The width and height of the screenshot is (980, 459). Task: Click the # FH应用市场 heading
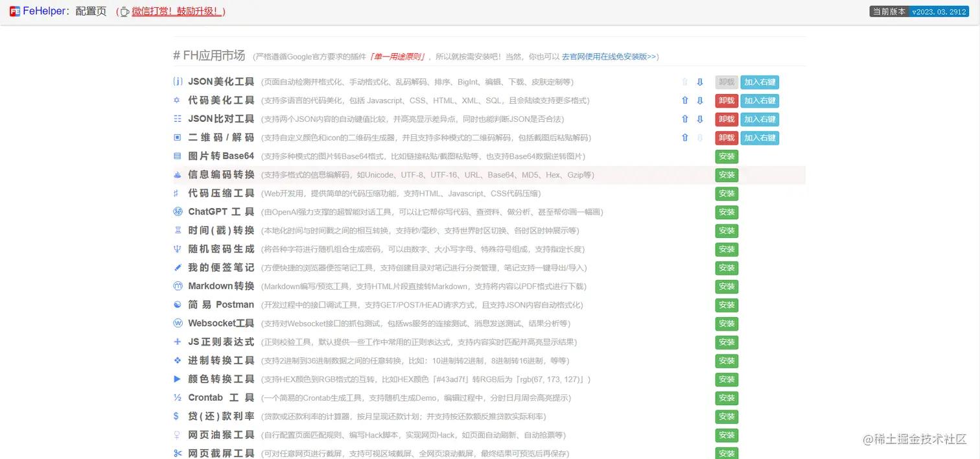(x=209, y=56)
